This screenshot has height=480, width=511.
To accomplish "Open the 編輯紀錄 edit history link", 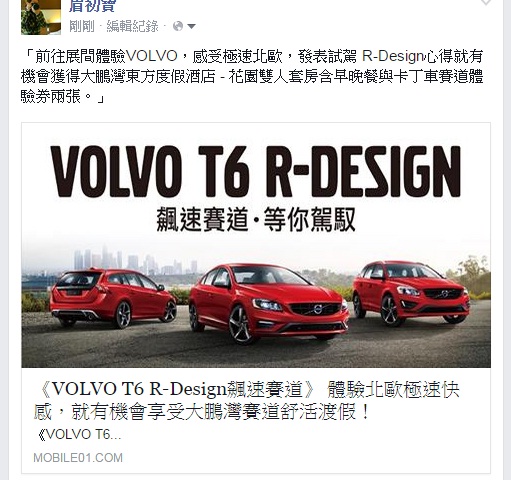I will (x=132, y=26).
